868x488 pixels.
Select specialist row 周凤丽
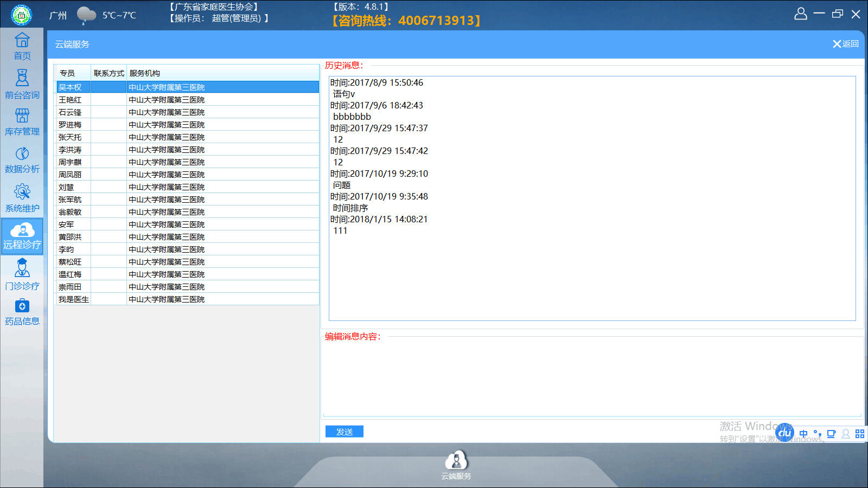188,175
